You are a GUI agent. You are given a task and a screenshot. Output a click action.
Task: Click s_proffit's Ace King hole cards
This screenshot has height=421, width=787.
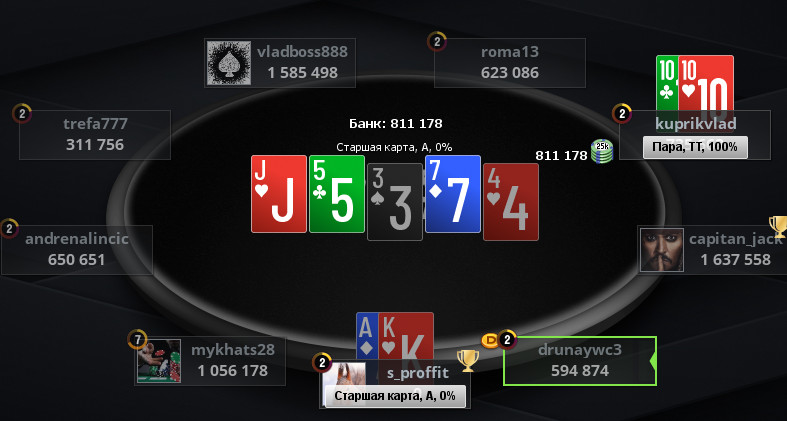click(395, 336)
